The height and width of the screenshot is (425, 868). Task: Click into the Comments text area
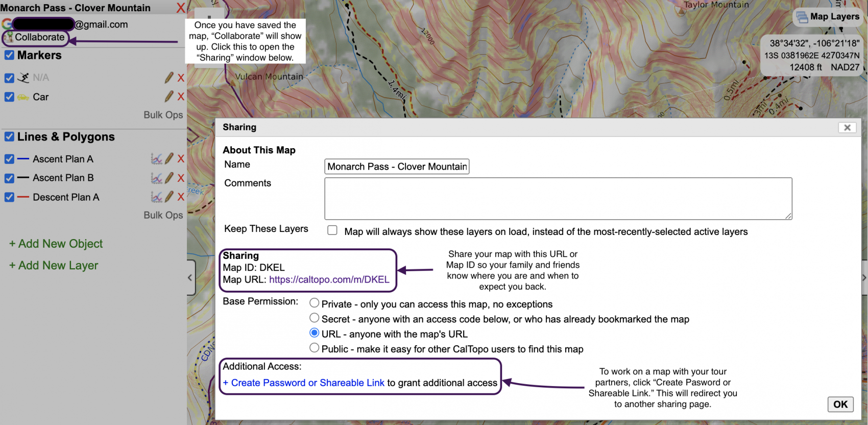(558, 199)
